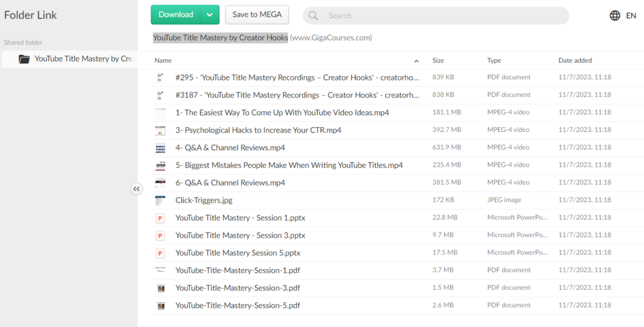The image size is (644, 327).
Task: Click the 172 KB size cell
Action: pos(443,200)
